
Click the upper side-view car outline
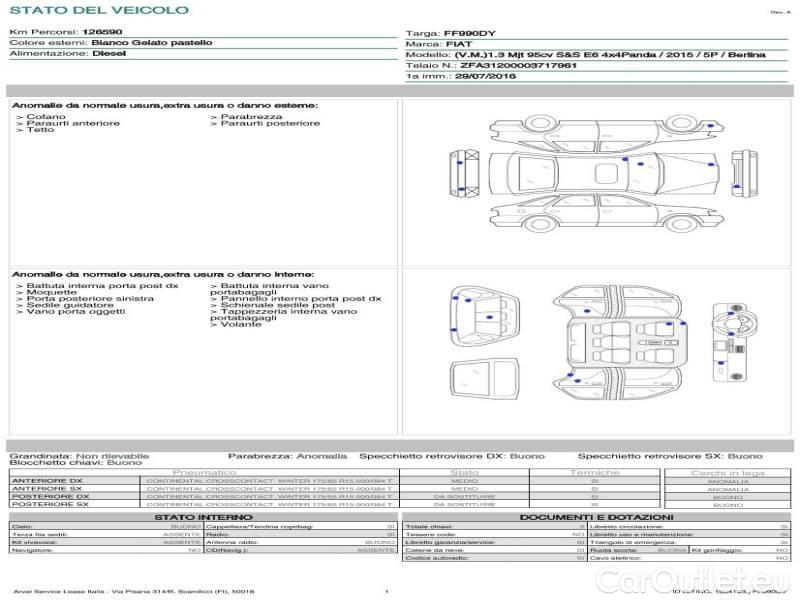[x=606, y=132]
